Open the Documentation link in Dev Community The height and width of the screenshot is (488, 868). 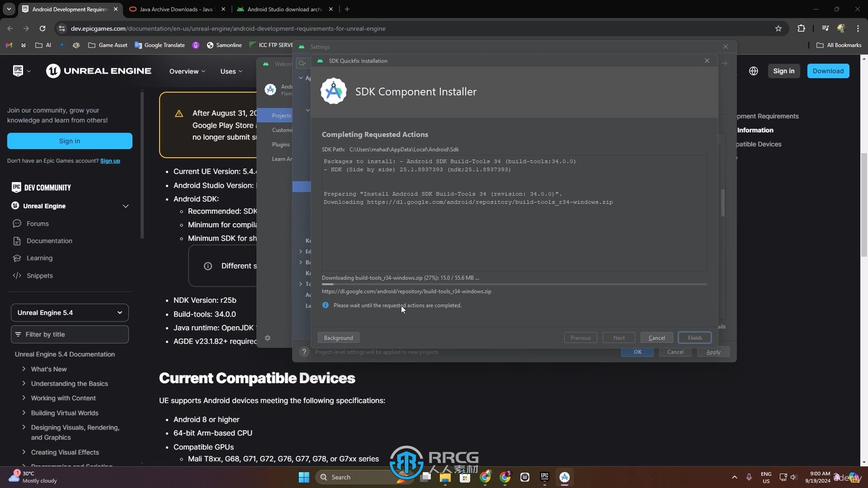[x=49, y=241]
